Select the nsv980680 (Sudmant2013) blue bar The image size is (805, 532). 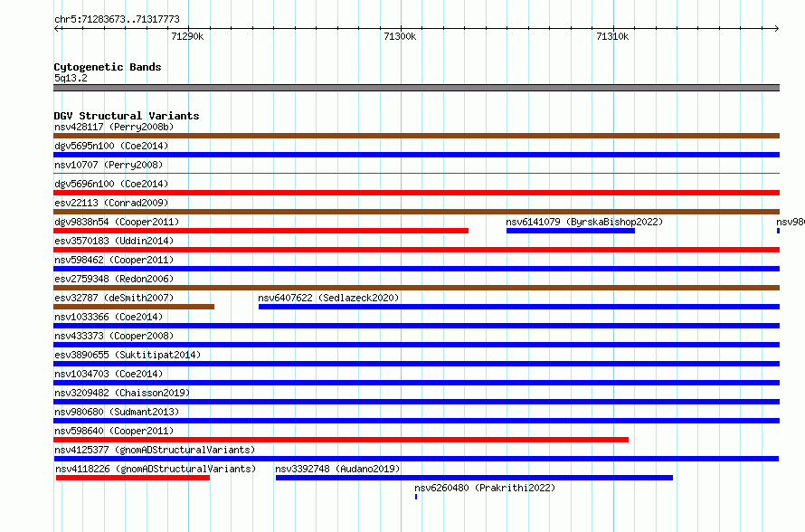coord(416,421)
